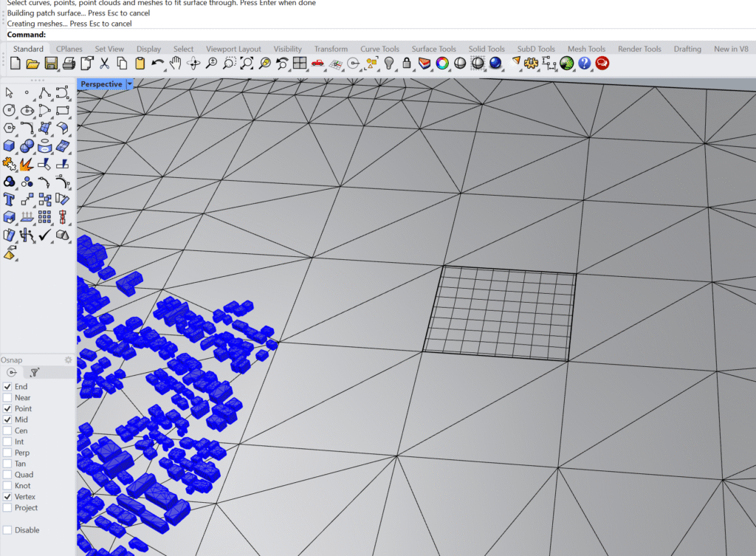This screenshot has width=756, height=556.
Task: Disable the End object snap
Action: pyautogui.click(x=6, y=386)
